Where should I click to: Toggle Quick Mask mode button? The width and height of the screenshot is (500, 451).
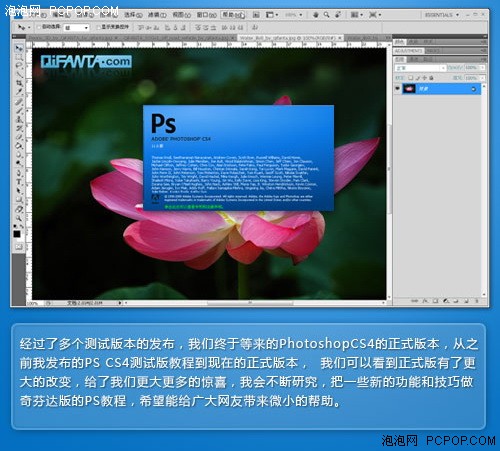[19, 247]
